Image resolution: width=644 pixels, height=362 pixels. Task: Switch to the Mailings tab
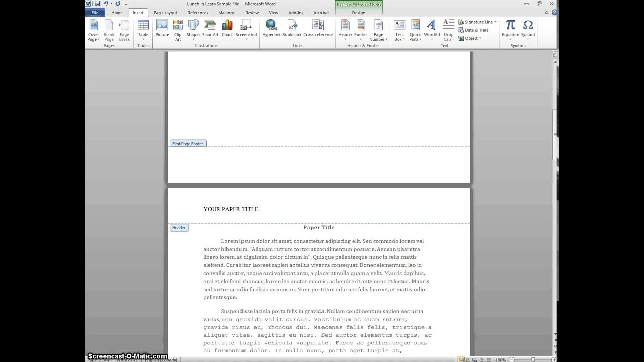(x=226, y=13)
